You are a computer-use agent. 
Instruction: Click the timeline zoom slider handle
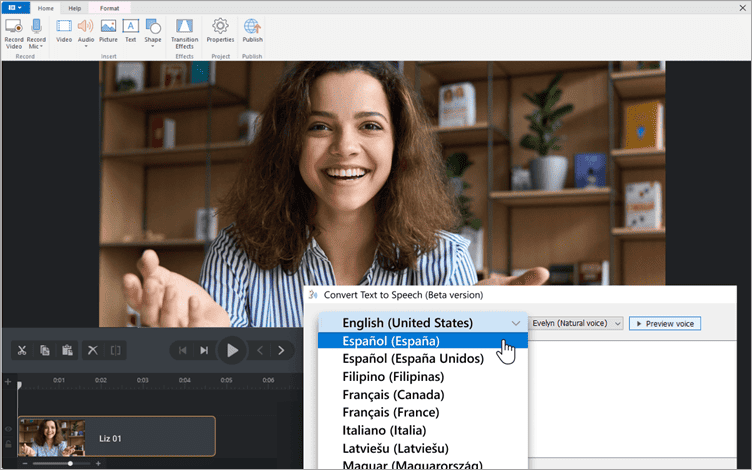click(70, 463)
